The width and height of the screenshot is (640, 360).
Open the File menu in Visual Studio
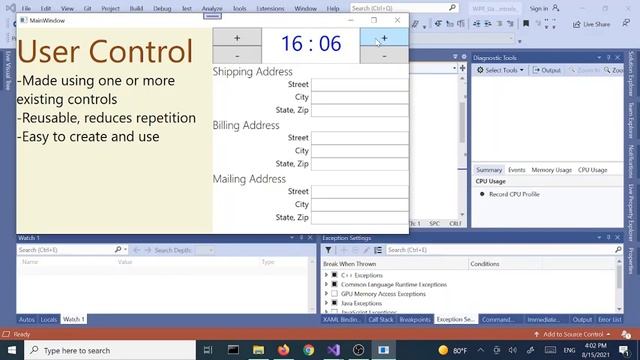point(26,8)
